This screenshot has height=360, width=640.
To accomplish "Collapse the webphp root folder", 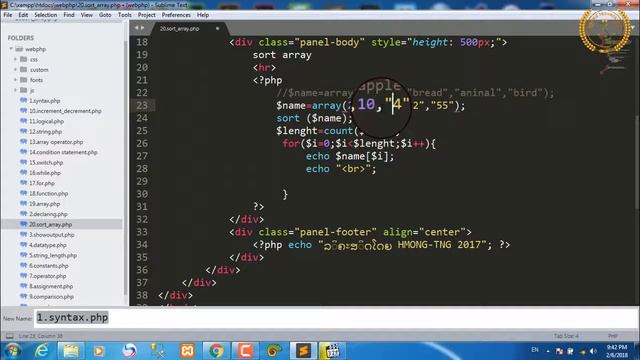I will point(11,49).
